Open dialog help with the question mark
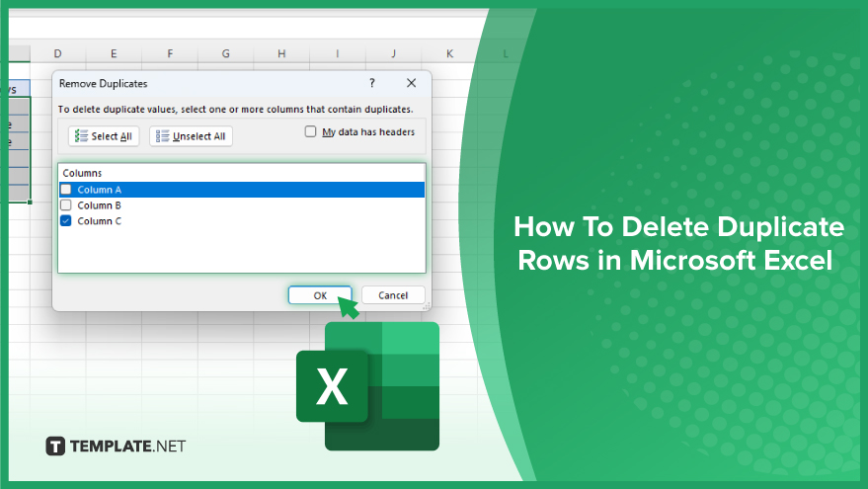Screen dimensions: 868x489 point(372,83)
